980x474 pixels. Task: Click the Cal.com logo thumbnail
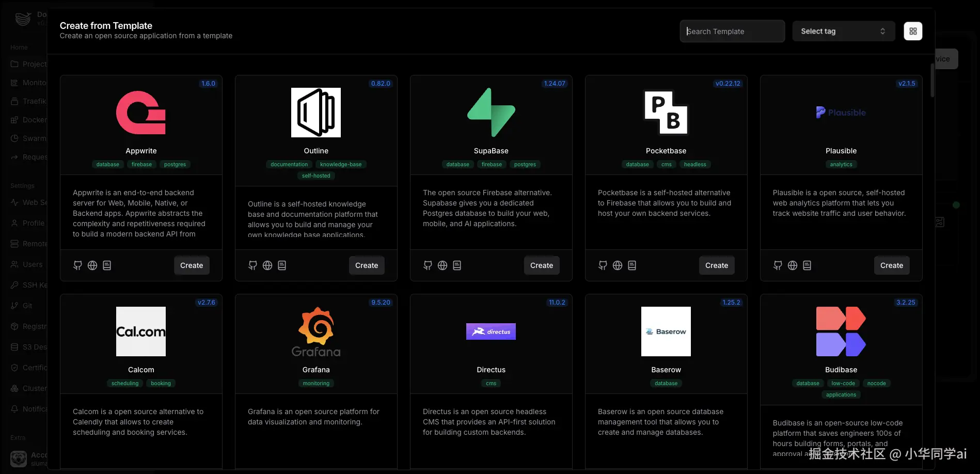(x=141, y=331)
